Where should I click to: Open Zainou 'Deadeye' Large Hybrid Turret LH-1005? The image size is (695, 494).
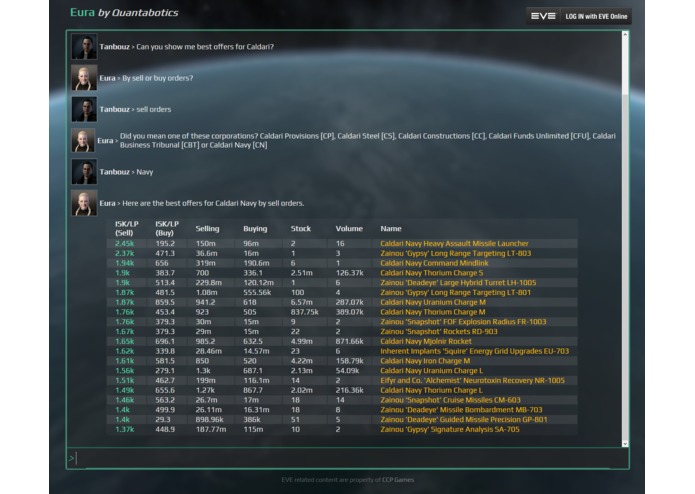[458, 283]
